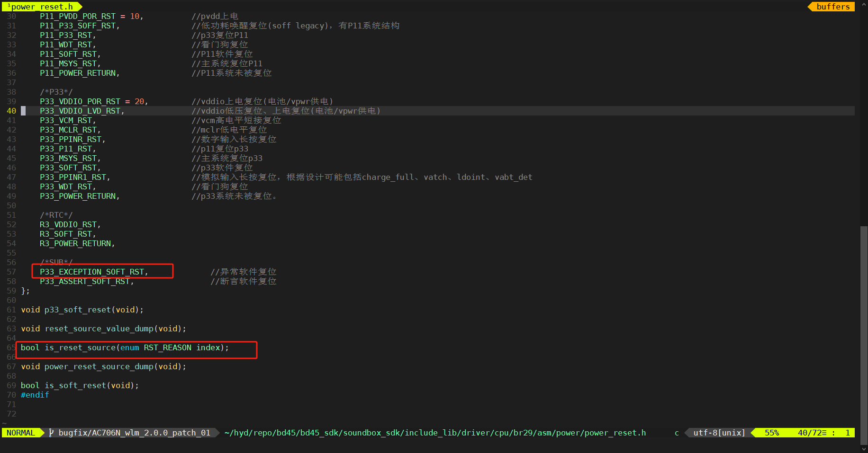
Task: Click P33_ASSERT_SOFT_RST enum entry
Action: (87, 281)
